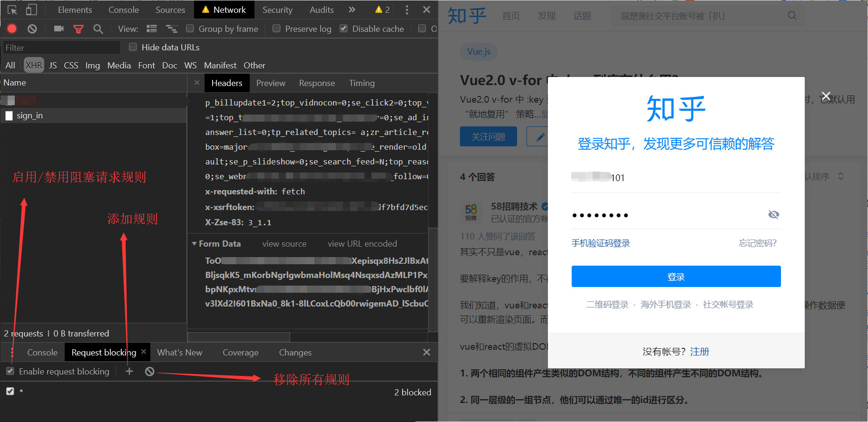Clear the network log icon
This screenshot has width=868, height=422.
32,29
